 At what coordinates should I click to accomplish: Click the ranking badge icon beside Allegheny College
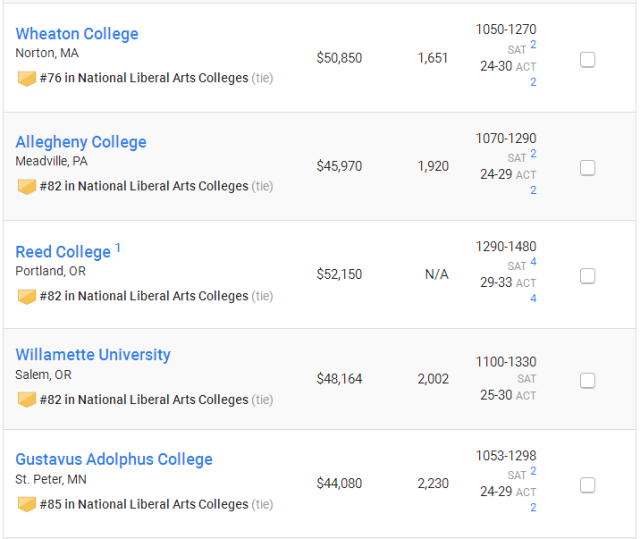pyautogui.click(x=27, y=186)
